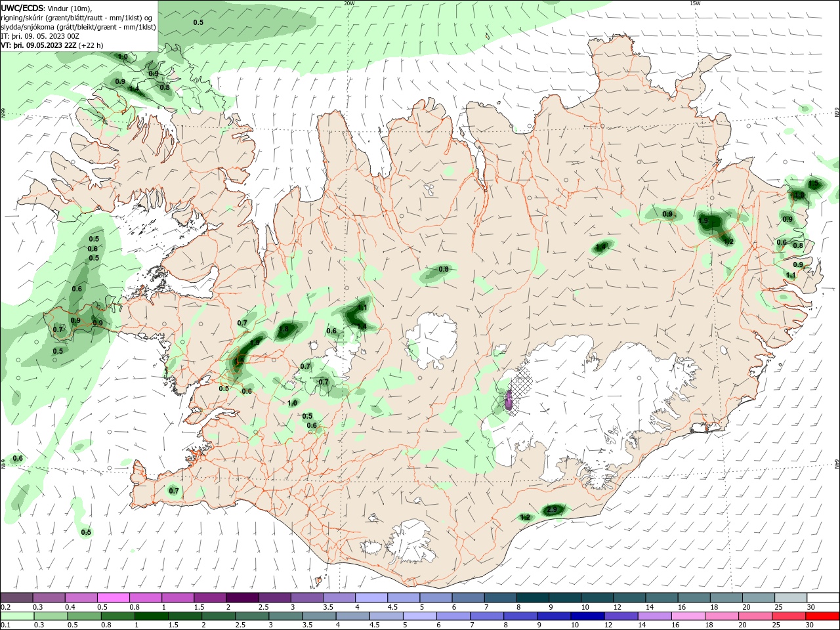The width and height of the screenshot is (840, 630).
Task: Click the 15W longitude label
Action: click(695, 3)
